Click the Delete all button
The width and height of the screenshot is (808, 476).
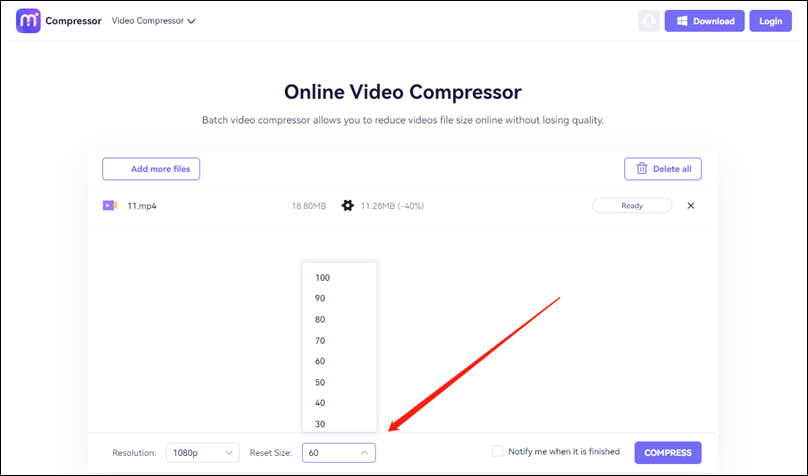coord(663,169)
